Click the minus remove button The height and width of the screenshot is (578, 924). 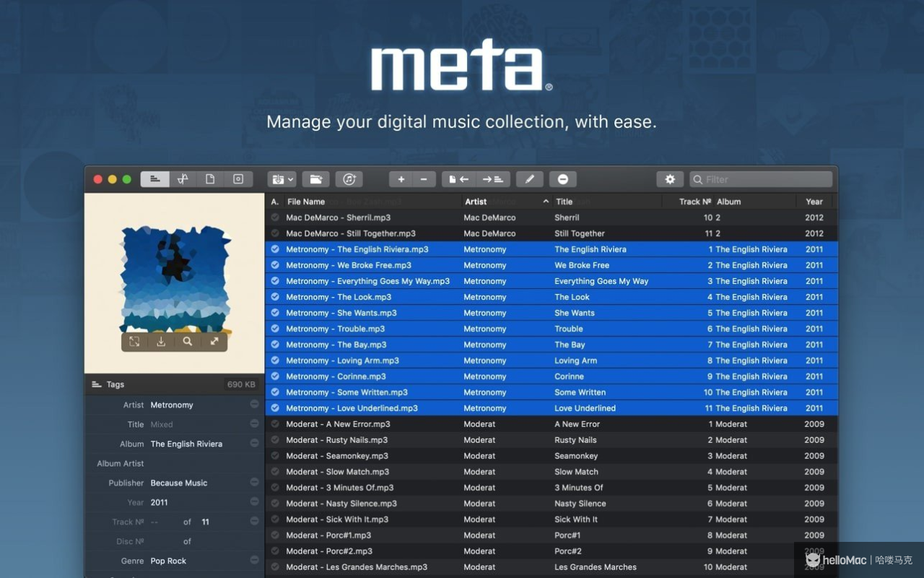[424, 179]
